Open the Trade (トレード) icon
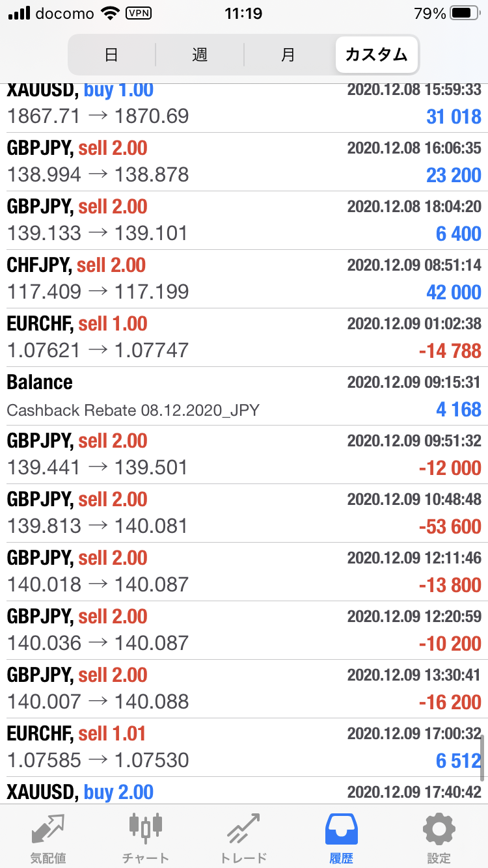The image size is (488, 868). (x=243, y=829)
